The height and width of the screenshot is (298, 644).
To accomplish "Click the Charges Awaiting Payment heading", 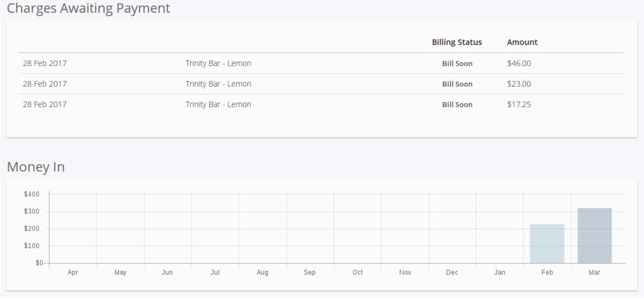I will click(88, 8).
